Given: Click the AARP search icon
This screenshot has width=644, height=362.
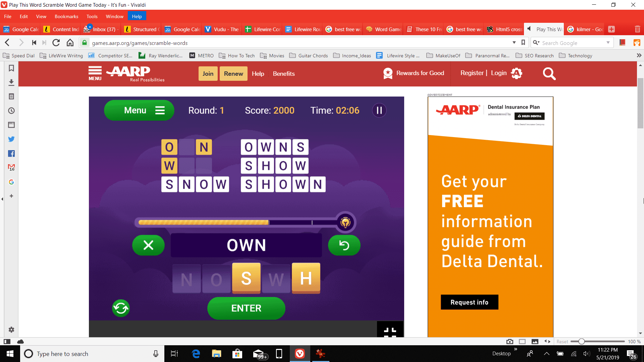Looking at the screenshot, I should coord(549,73).
